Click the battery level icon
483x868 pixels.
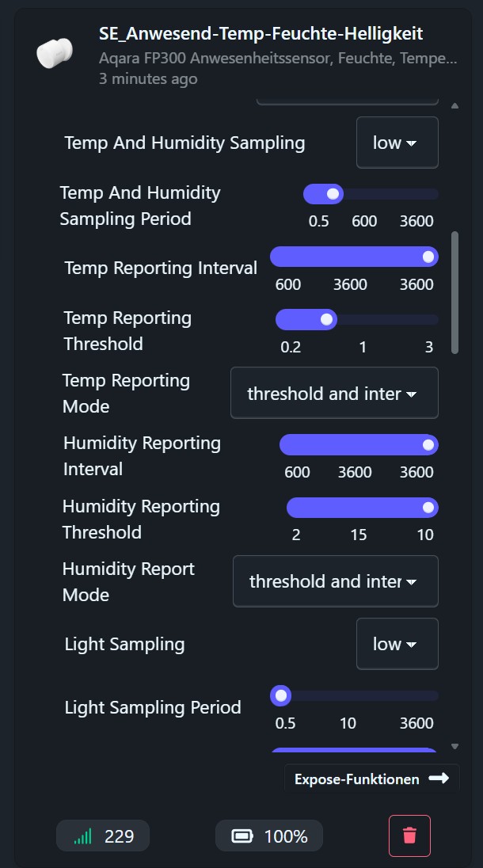pyautogui.click(x=241, y=836)
